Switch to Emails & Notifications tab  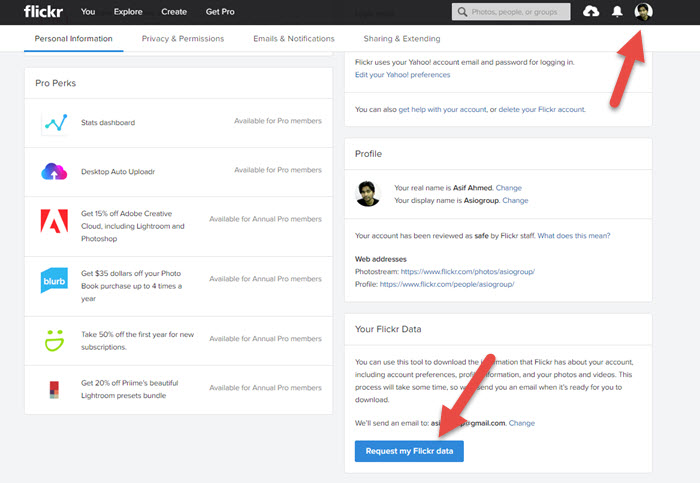[x=294, y=39]
